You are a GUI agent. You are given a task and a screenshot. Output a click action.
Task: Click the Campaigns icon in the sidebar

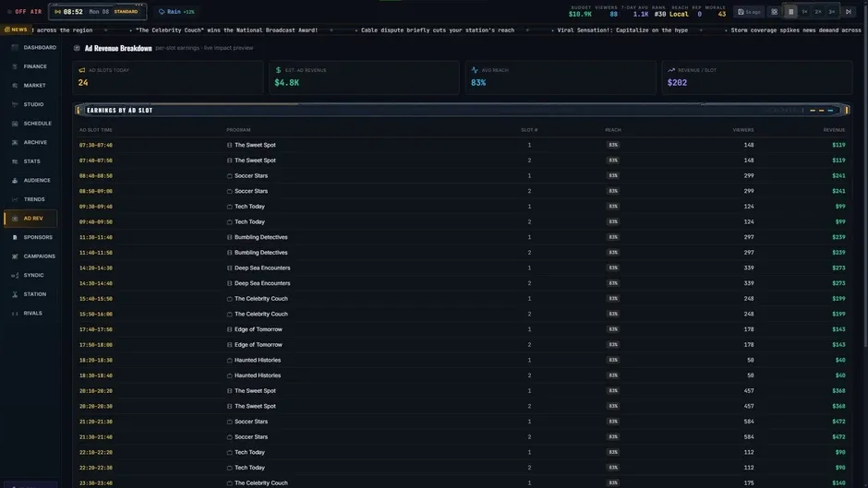[x=15, y=256]
